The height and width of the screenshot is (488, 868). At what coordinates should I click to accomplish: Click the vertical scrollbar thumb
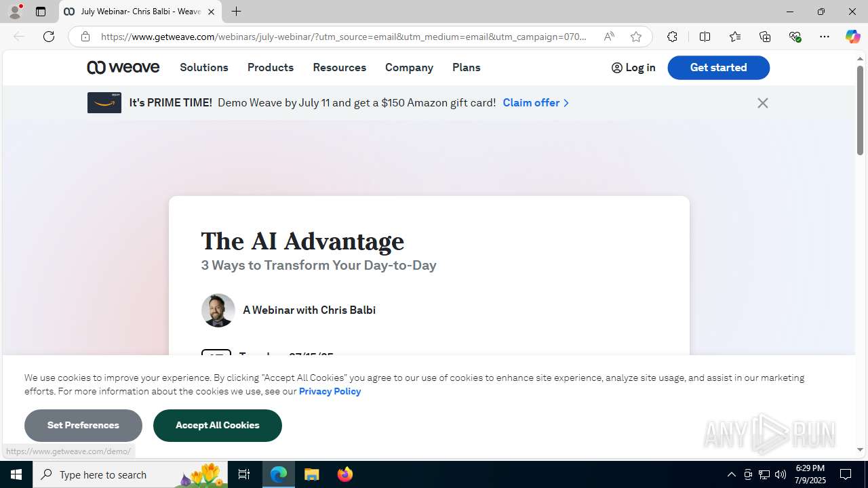click(860, 110)
